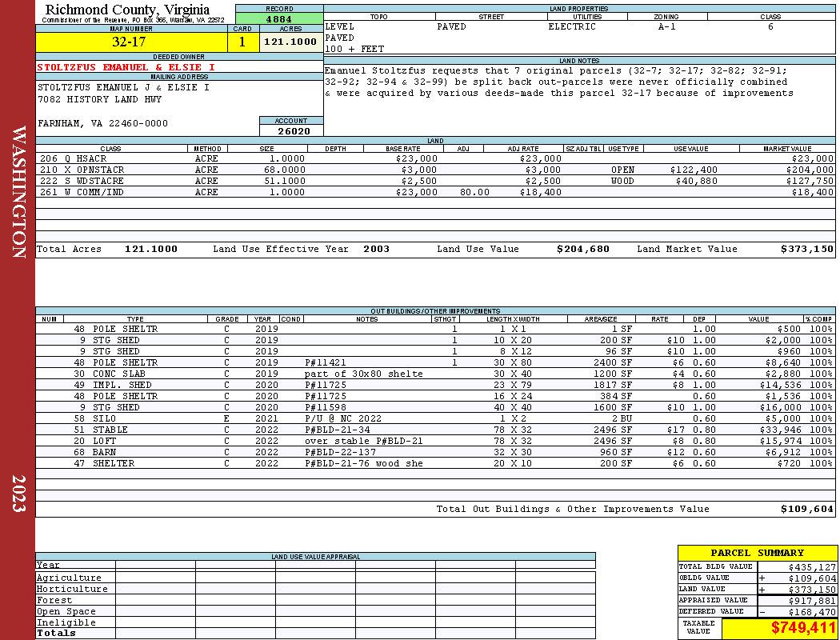
Task: Select map number 32-17 field
Action: pos(131,42)
